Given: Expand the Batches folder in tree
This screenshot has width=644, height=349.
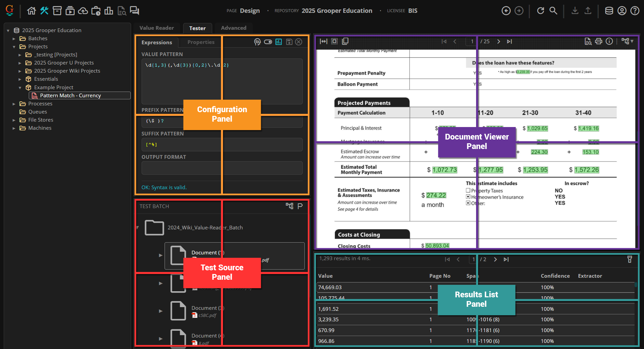Looking at the screenshot, I should pos(14,39).
